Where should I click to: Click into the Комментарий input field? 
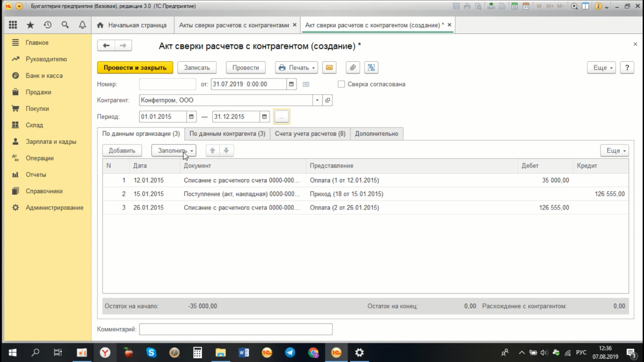(236, 330)
